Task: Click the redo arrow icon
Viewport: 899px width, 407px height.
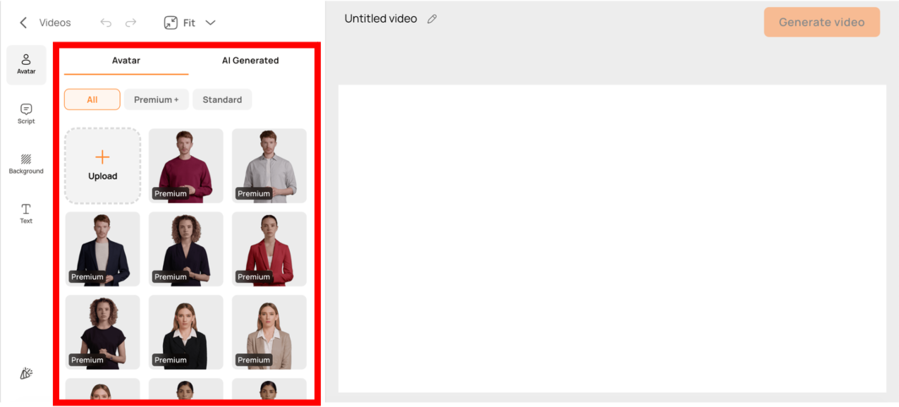Action: pos(131,23)
